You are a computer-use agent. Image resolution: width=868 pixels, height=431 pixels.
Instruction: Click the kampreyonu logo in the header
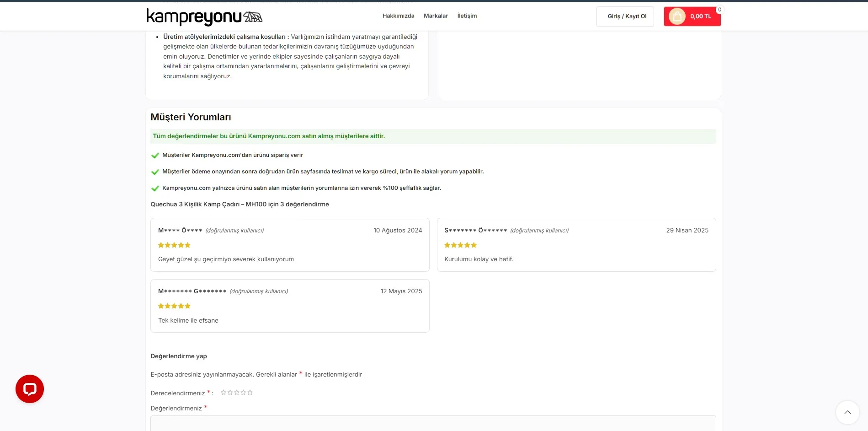click(x=204, y=16)
